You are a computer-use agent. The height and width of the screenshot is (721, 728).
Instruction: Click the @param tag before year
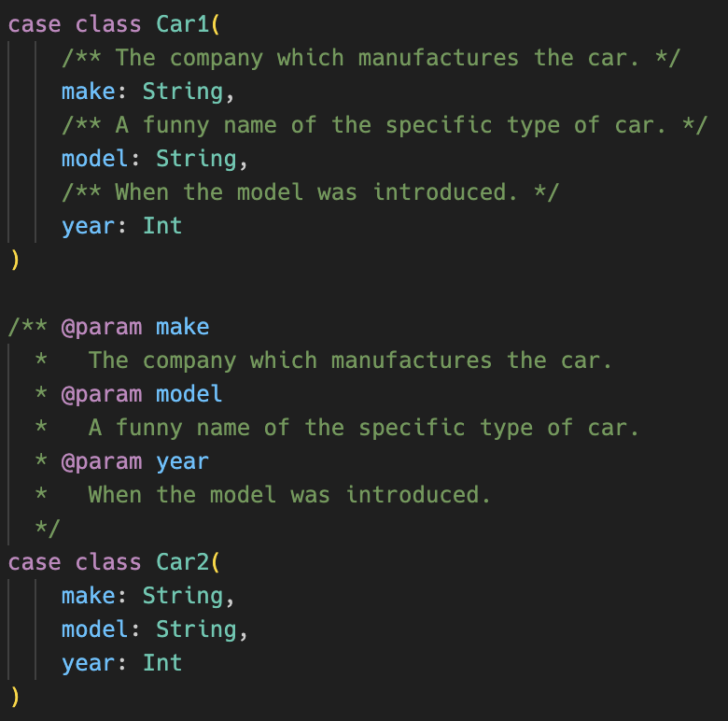(x=102, y=461)
